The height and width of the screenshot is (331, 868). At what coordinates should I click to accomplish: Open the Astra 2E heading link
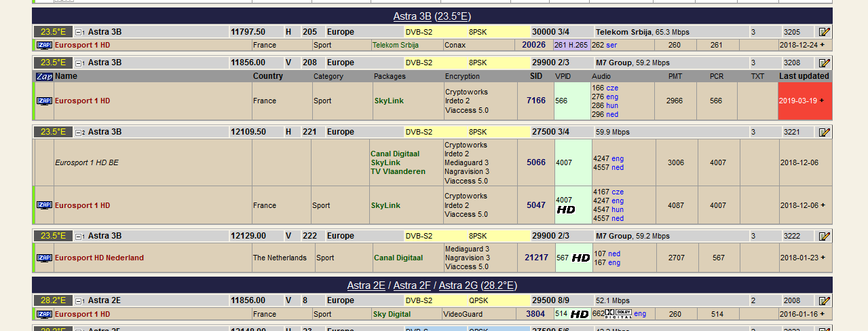(366, 285)
